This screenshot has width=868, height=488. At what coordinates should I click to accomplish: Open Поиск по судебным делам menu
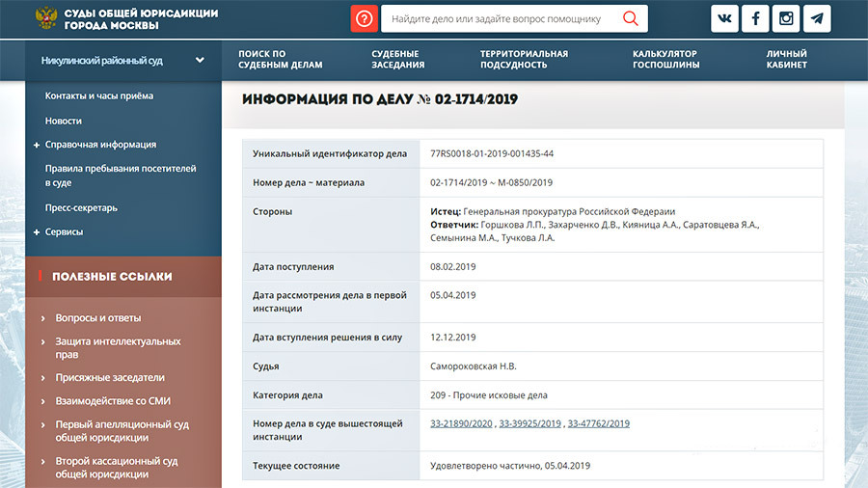click(x=280, y=60)
